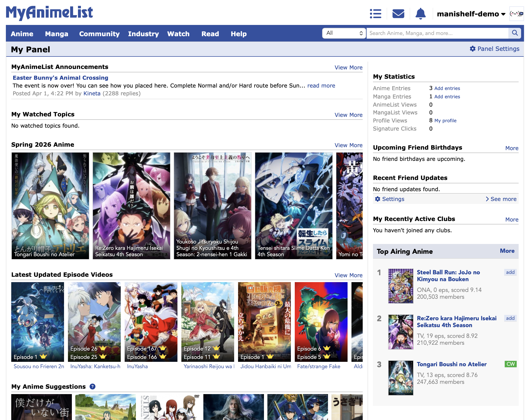Open the Watch menu
The height and width of the screenshot is (420, 525).
pyautogui.click(x=178, y=34)
